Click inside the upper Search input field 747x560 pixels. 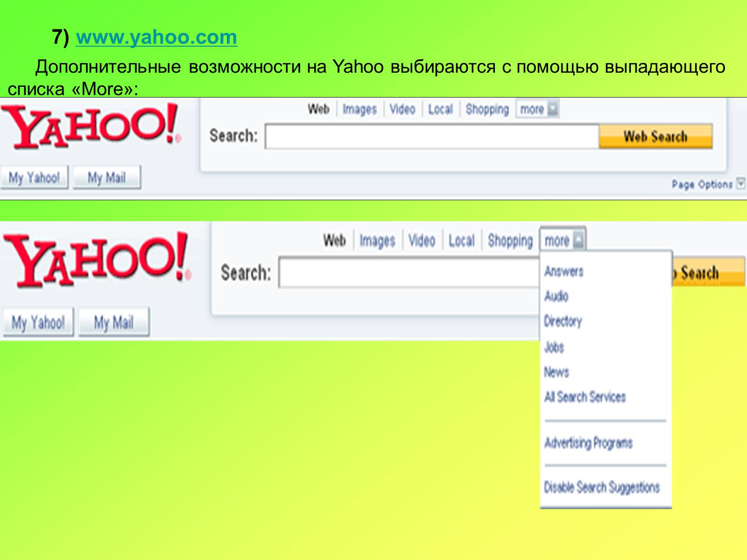432,136
